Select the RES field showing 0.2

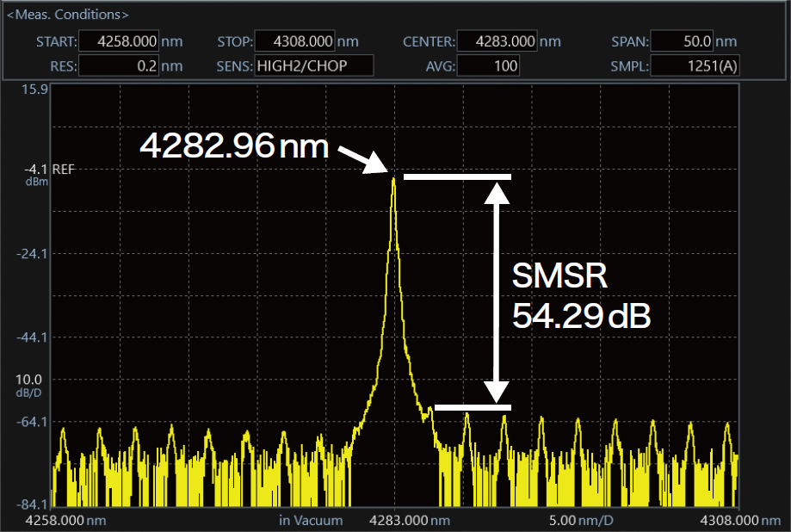(119, 65)
